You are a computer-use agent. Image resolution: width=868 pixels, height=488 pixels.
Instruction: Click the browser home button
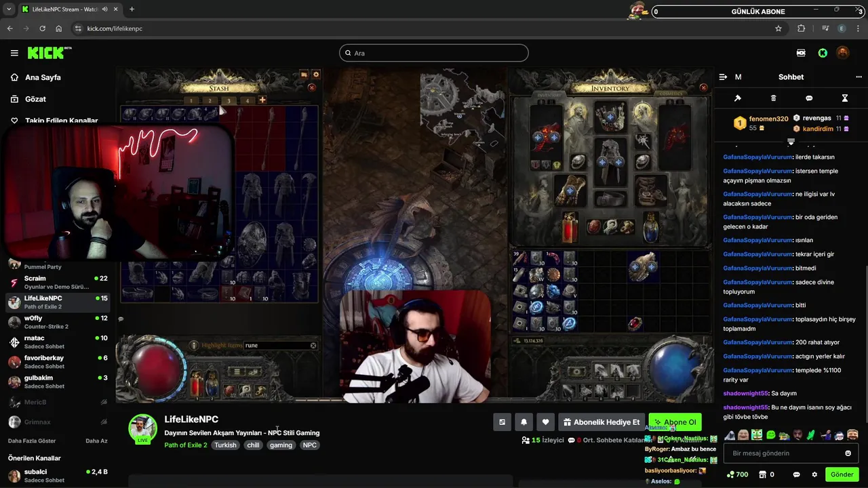point(59,28)
